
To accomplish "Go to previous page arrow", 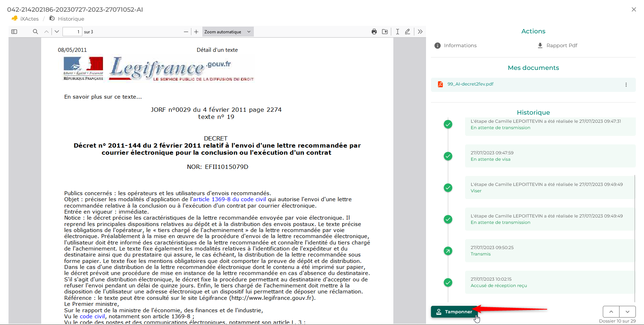I will coord(47,32).
